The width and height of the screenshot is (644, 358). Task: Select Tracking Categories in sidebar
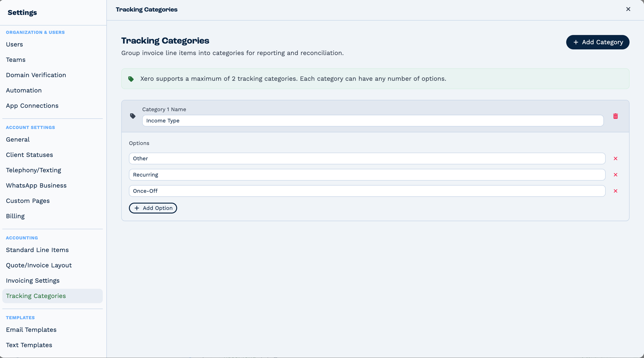(52, 296)
